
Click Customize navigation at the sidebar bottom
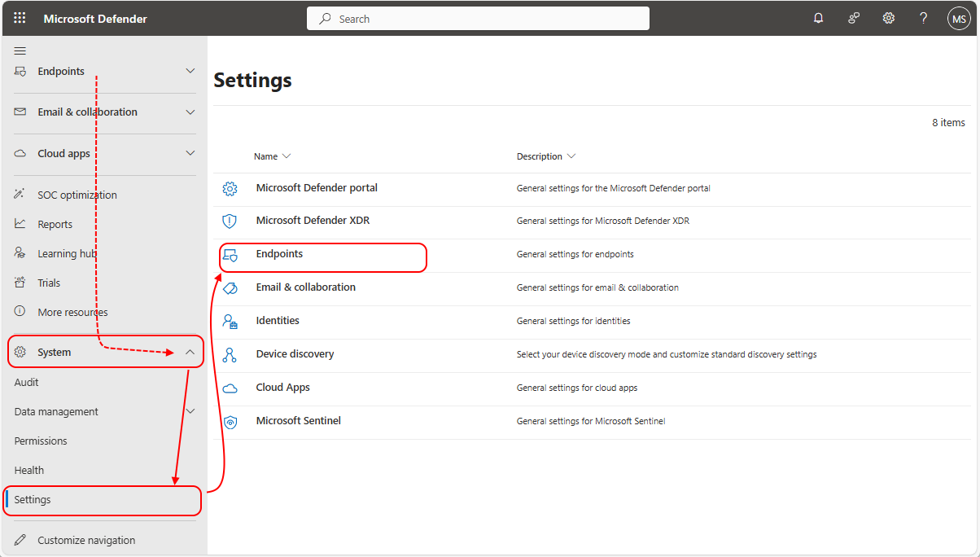(86, 540)
